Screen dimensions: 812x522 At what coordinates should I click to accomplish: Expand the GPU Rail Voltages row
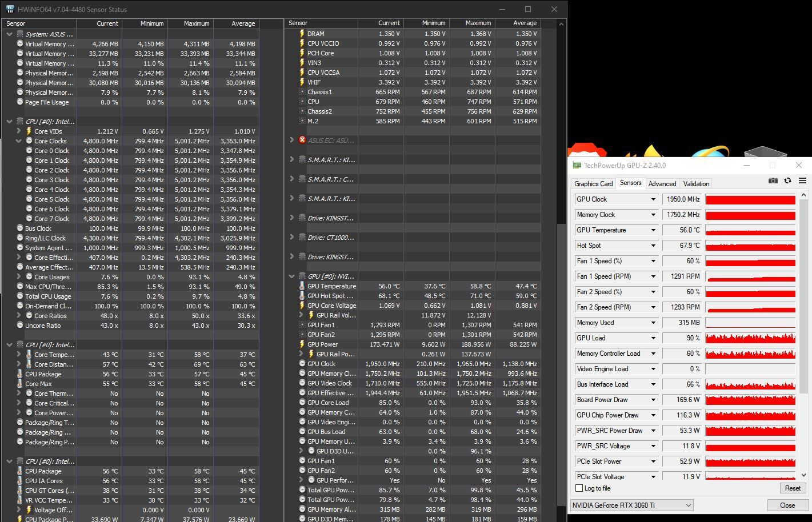click(301, 315)
